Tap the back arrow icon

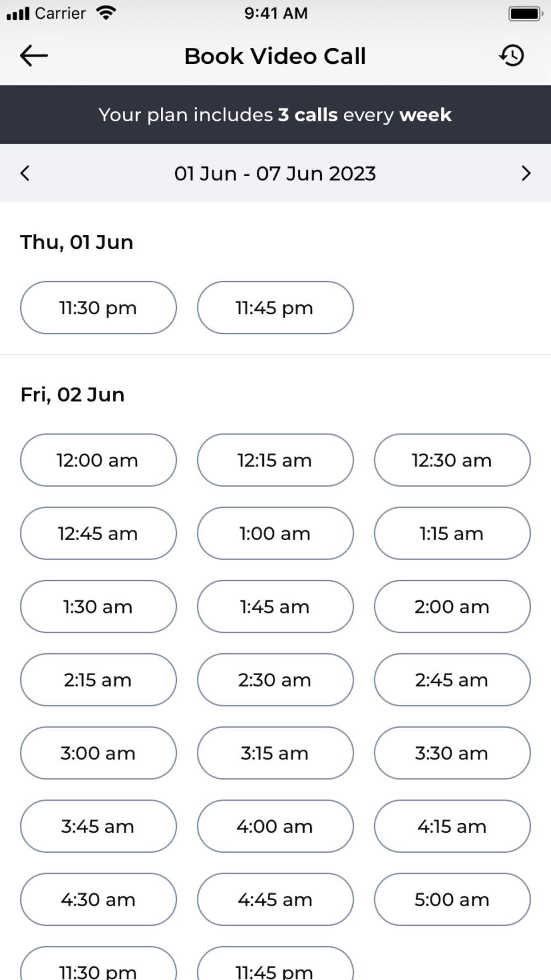34,56
